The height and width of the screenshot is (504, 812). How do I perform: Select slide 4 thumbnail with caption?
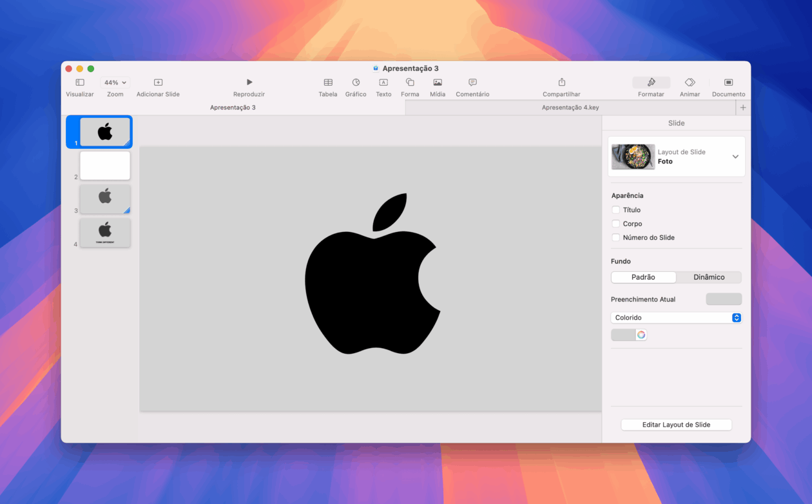tap(105, 233)
